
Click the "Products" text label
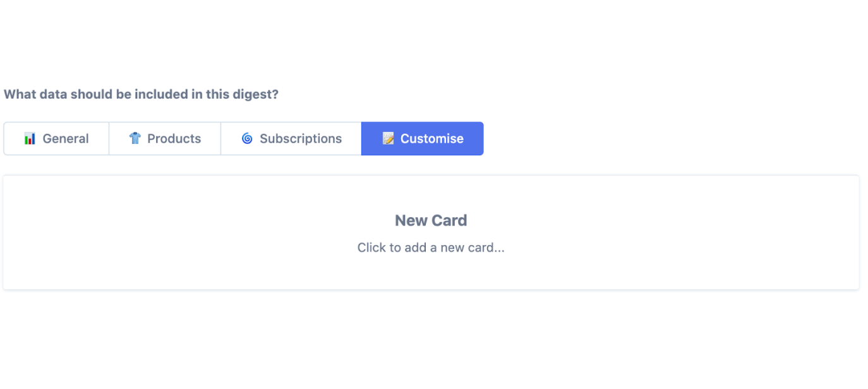coord(174,139)
